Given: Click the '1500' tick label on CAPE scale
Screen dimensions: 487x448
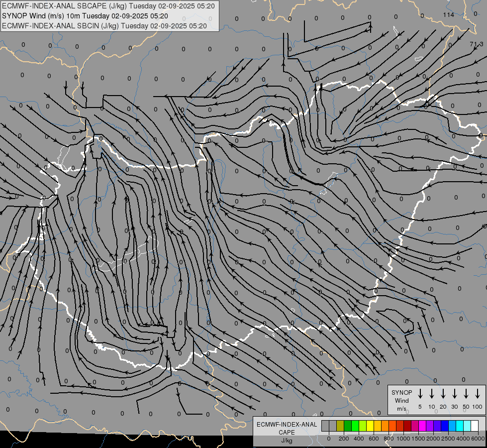Looking at the screenshot, I should pyautogui.click(x=418, y=439).
